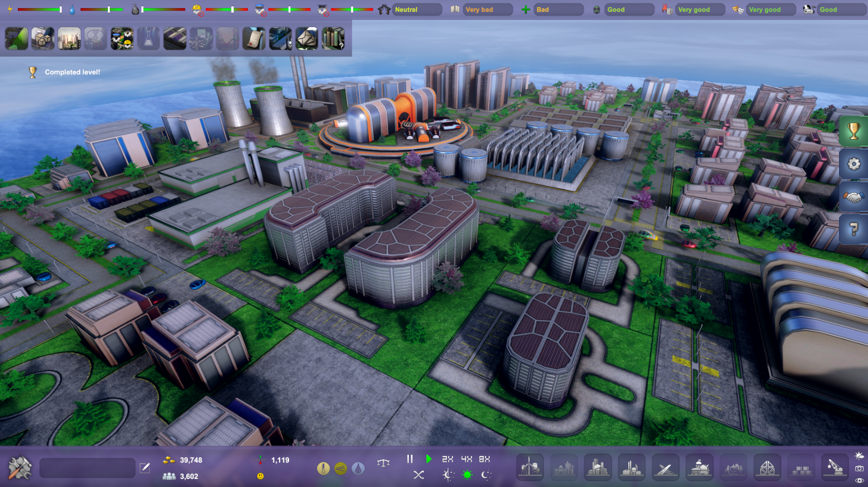Viewport: 868px width, 487px height.
Task: Open the research flask panel
Action: (x=148, y=39)
